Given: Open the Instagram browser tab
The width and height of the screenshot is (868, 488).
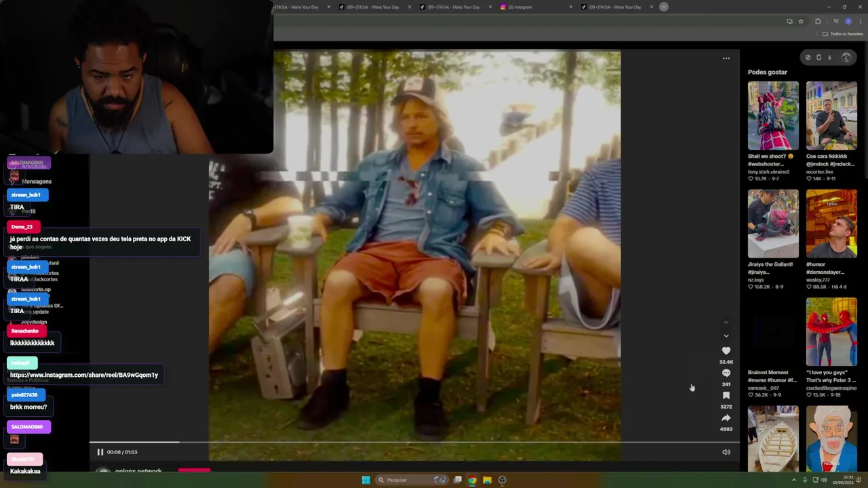Looking at the screenshot, I should pyautogui.click(x=536, y=7).
